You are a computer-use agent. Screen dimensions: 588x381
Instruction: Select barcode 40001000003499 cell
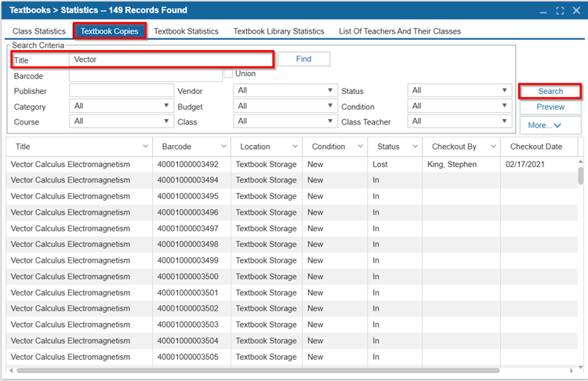[191, 260]
